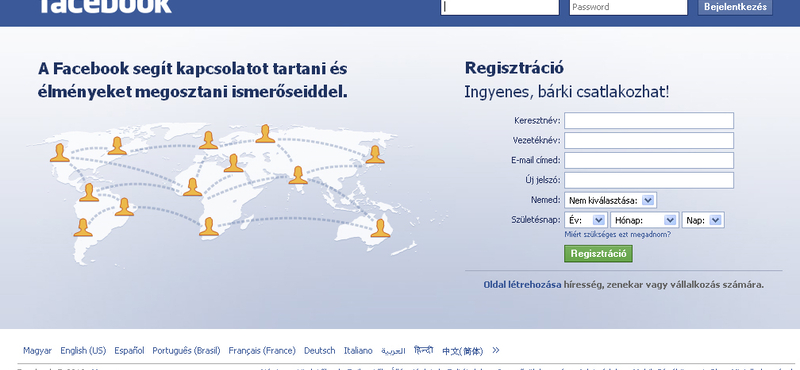Click the Keresztnév input field
This screenshot has height=370, width=800.
pos(649,121)
